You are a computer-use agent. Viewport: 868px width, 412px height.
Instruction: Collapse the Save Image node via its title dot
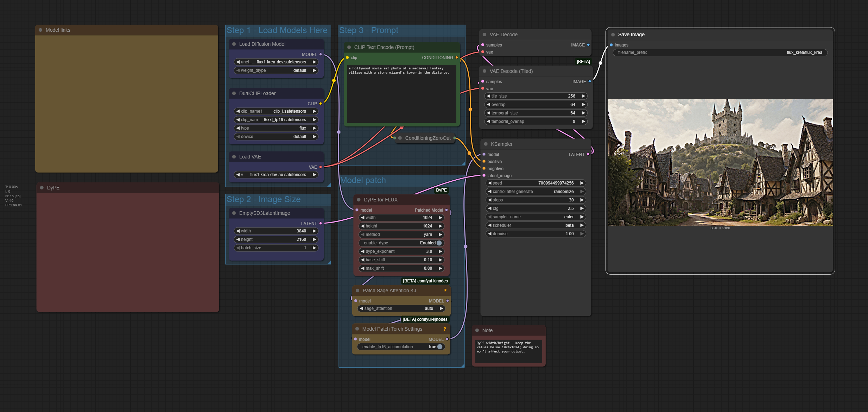[613, 35]
